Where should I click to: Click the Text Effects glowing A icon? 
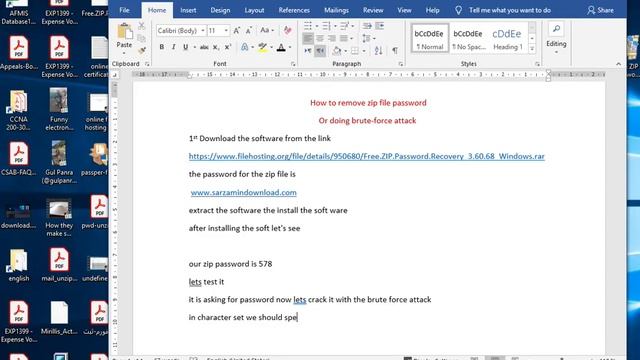pyautogui.click(x=244, y=48)
